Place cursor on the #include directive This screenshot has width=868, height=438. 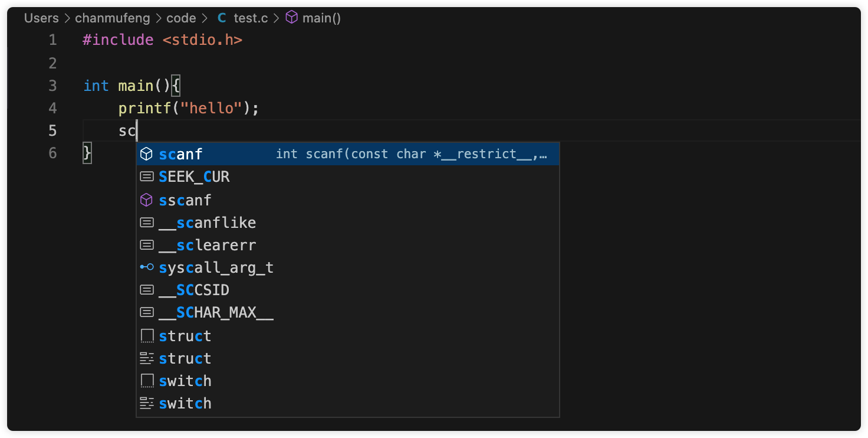118,40
